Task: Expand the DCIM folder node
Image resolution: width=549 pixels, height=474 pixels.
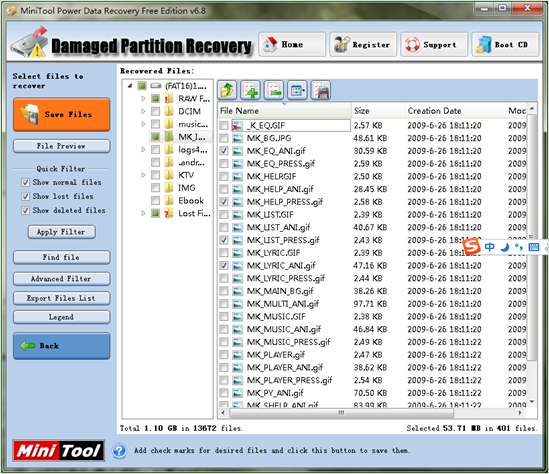Action: click(143, 111)
